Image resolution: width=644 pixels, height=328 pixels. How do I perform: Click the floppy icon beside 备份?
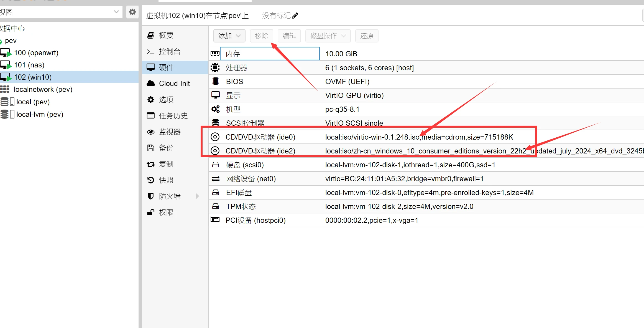click(151, 148)
